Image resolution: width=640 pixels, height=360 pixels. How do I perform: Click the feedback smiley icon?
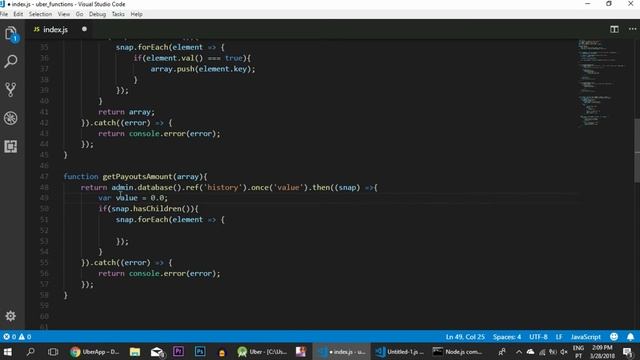[614, 337]
